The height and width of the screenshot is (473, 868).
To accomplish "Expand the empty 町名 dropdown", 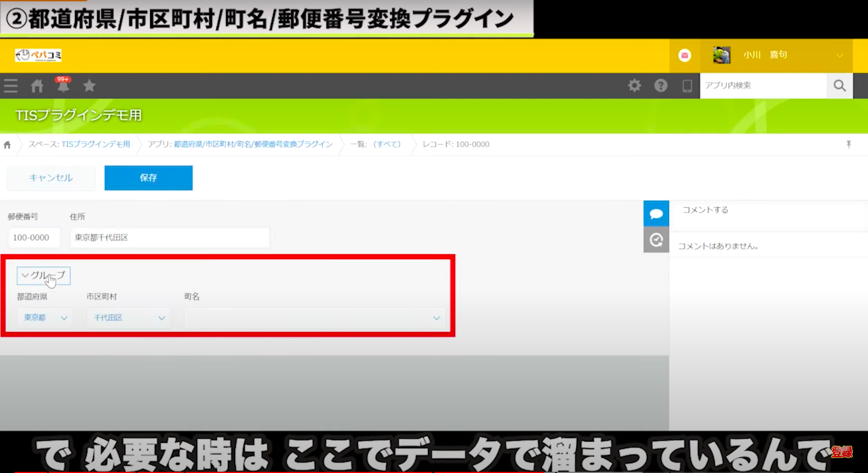I will (x=315, y=318).
